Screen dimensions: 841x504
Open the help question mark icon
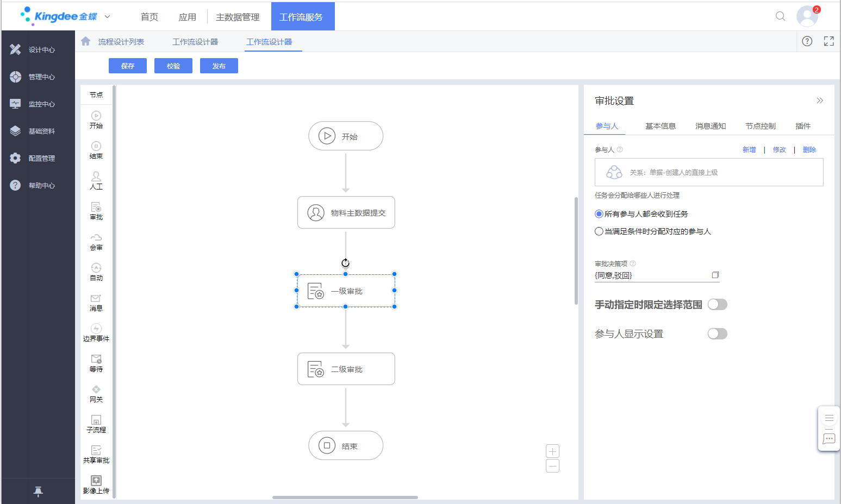pyautogui.click(x=807, y=41)
